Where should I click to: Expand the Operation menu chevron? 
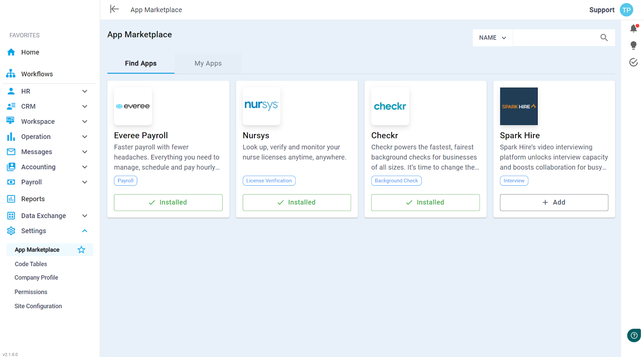click(x=85, y=137)
